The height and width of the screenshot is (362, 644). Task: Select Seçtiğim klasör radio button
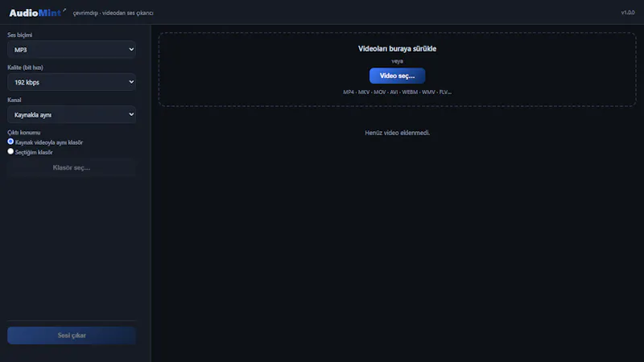tap(10, 151)
